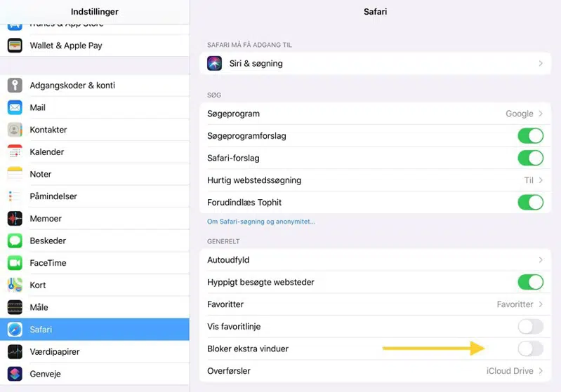Tap the Kort maps icon
Screen dimensions: 561x392
coord(15,285)
